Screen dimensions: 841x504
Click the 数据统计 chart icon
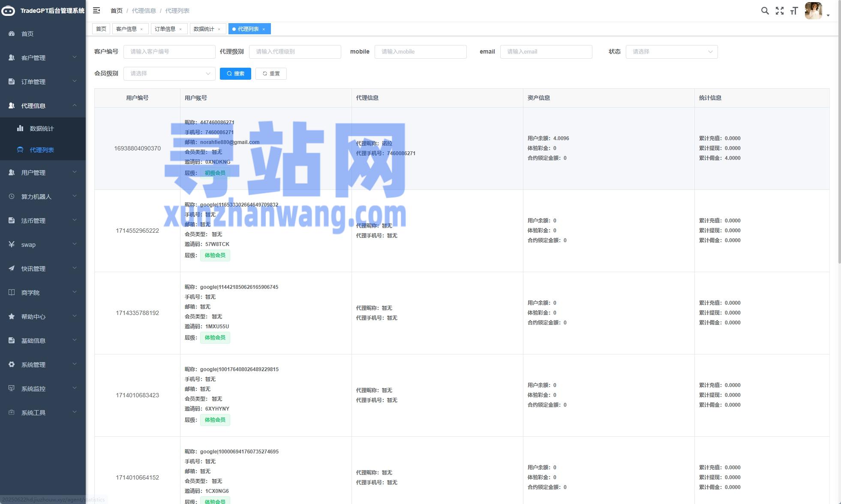[20, 128]
